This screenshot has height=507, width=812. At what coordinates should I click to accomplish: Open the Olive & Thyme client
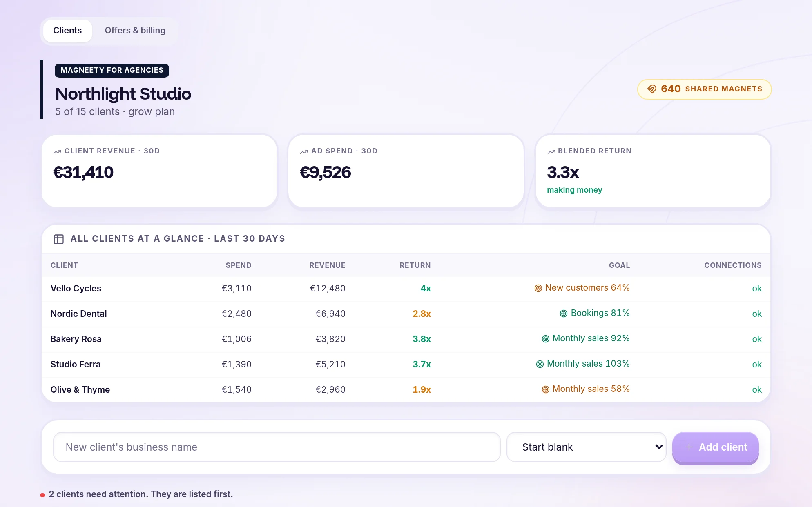[x=406, y=390]
